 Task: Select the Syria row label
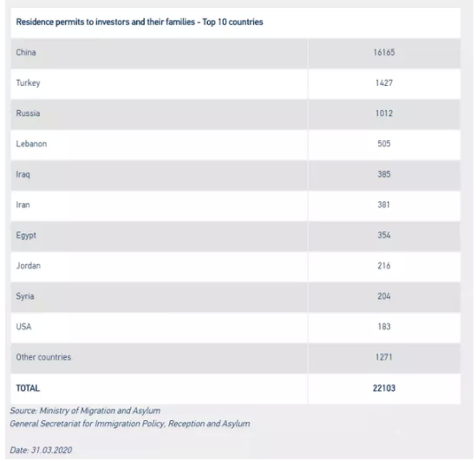click(x=25, y=296)
